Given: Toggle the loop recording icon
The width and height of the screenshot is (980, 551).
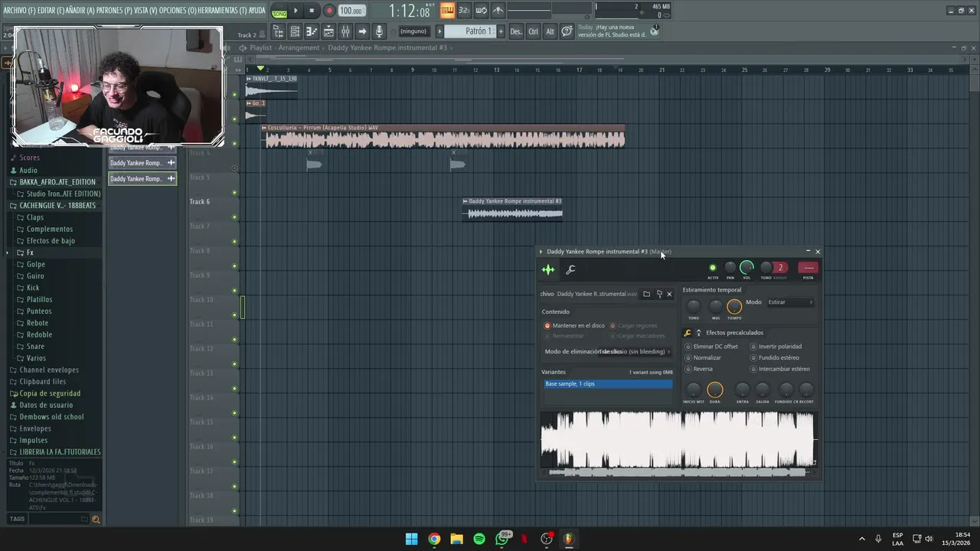Looking at the screenshot, I should click(x=481, y=11).
